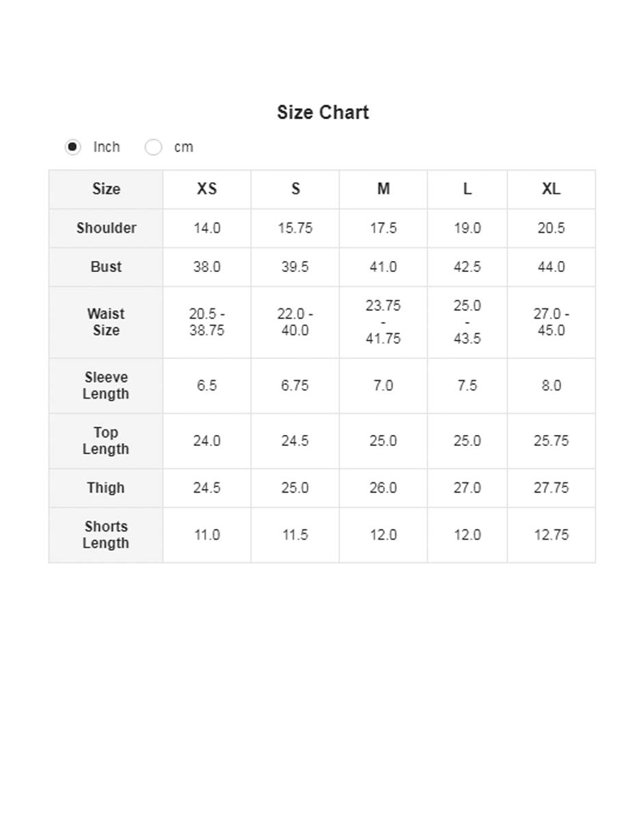Click the XS shorts length 11.0
This screenshot has height=822, width=644.
click(x=207, y=535)
